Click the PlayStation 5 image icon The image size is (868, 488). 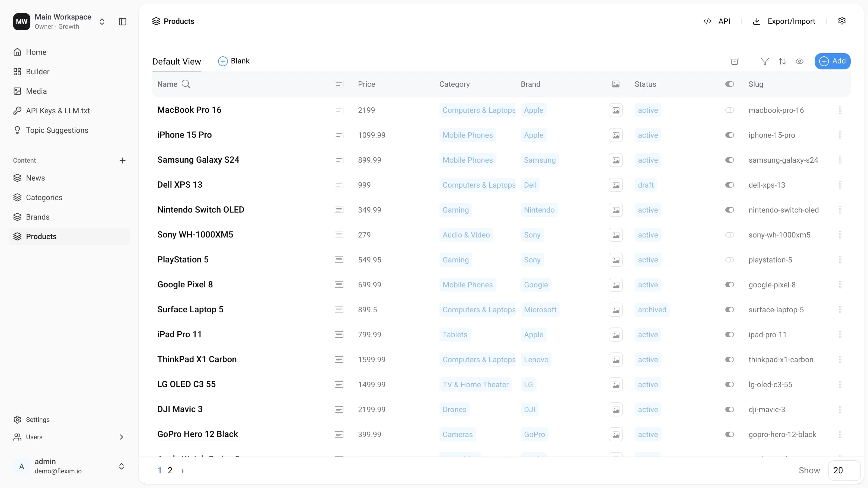pos(616,260)
